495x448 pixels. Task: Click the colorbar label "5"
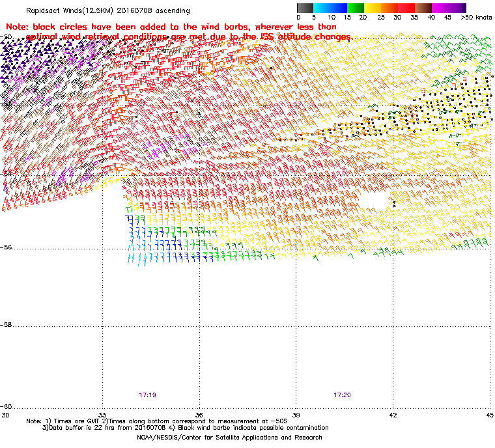point(314,18)
